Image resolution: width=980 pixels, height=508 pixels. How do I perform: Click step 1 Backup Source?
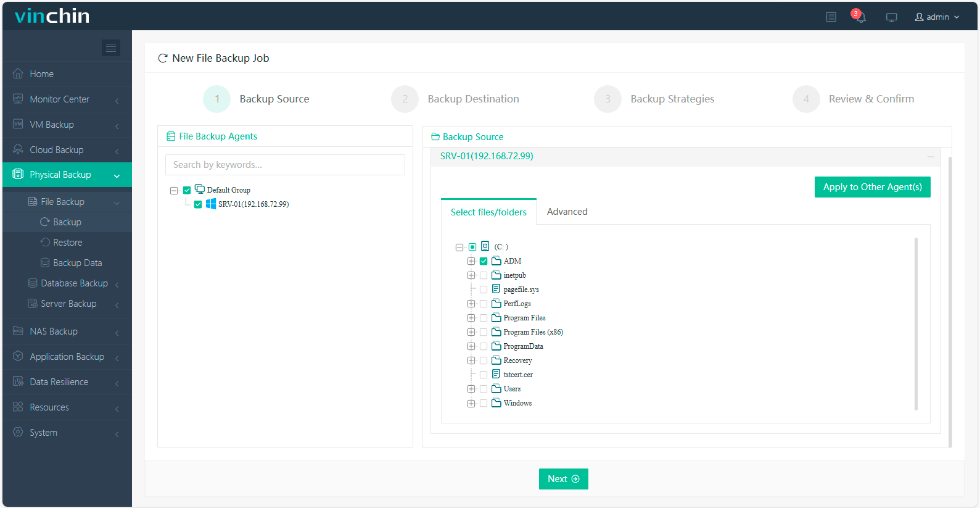(x=257, y=99)
